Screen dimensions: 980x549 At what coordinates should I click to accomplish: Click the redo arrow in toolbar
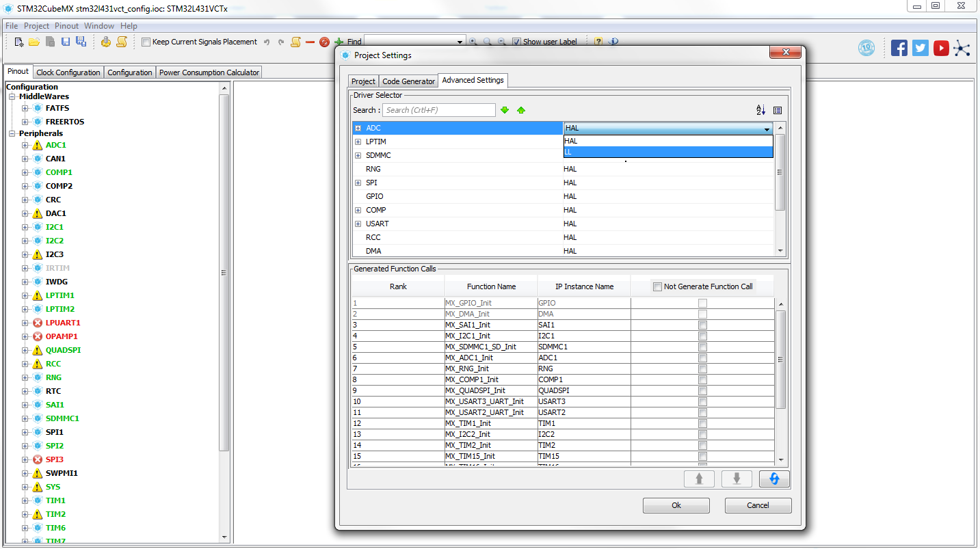coord(281,42)
